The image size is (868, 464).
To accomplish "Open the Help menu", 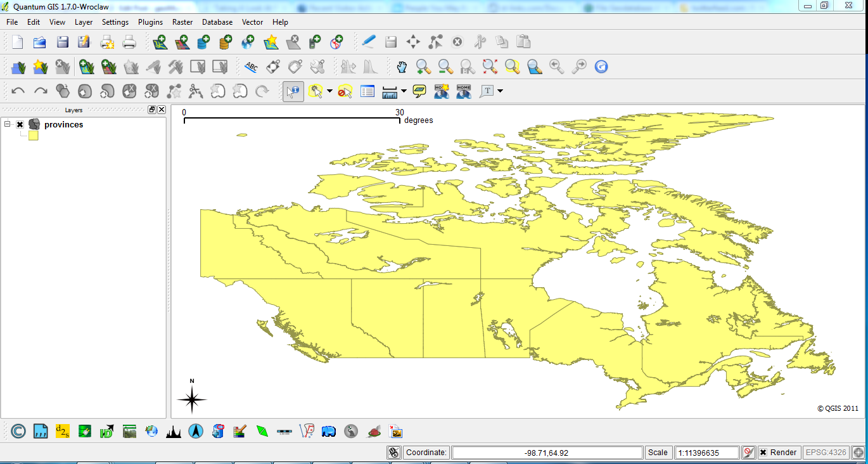I will [x=280, y=22].
